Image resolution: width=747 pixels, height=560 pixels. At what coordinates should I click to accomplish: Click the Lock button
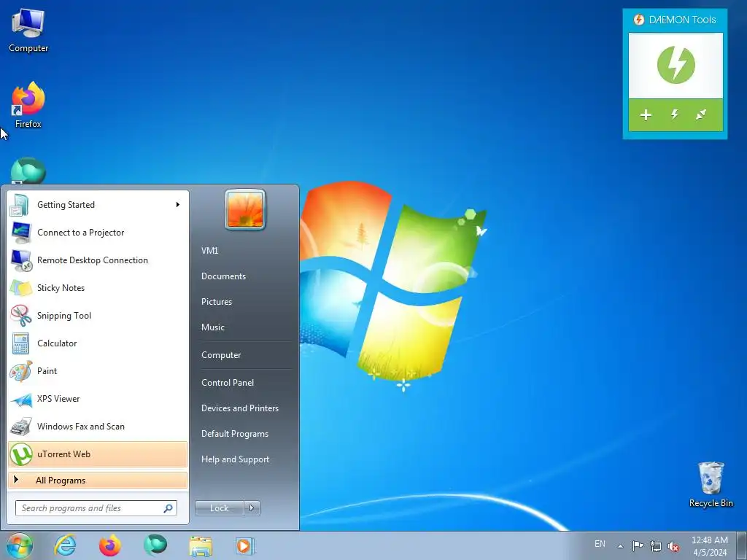220,508
